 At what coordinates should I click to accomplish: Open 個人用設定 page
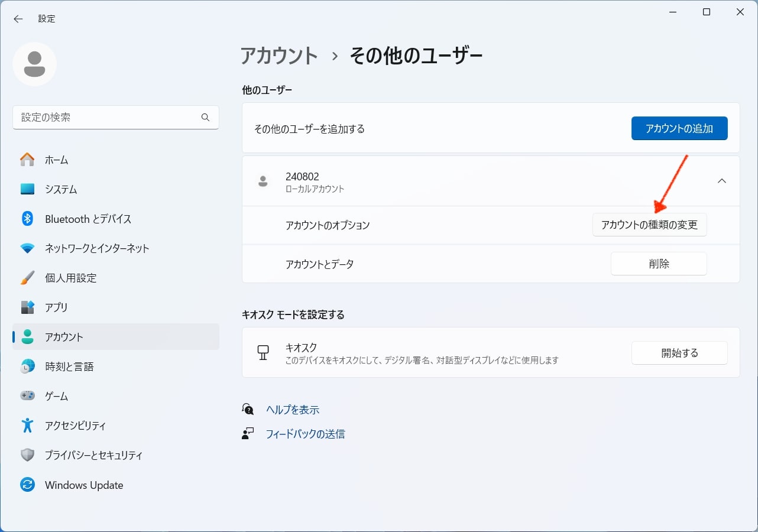pos(116,278)
